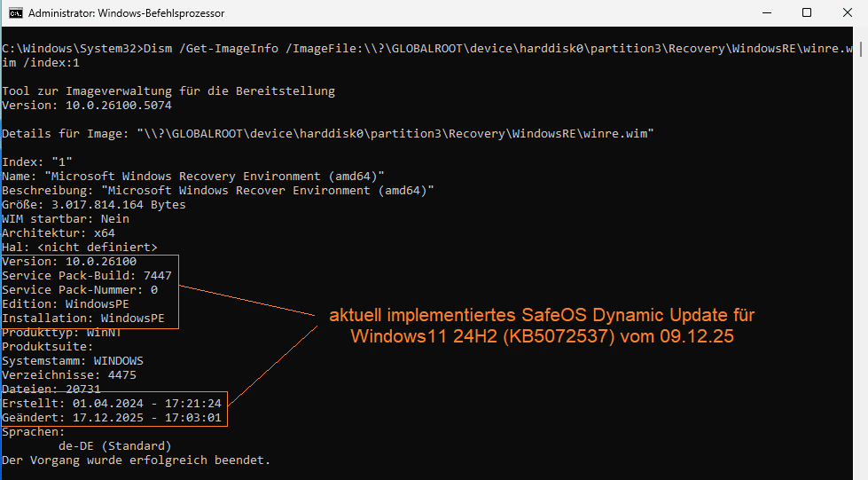Click the 'im /index:1' wrapped command line

pyautogui.click(x=41, y=63)
